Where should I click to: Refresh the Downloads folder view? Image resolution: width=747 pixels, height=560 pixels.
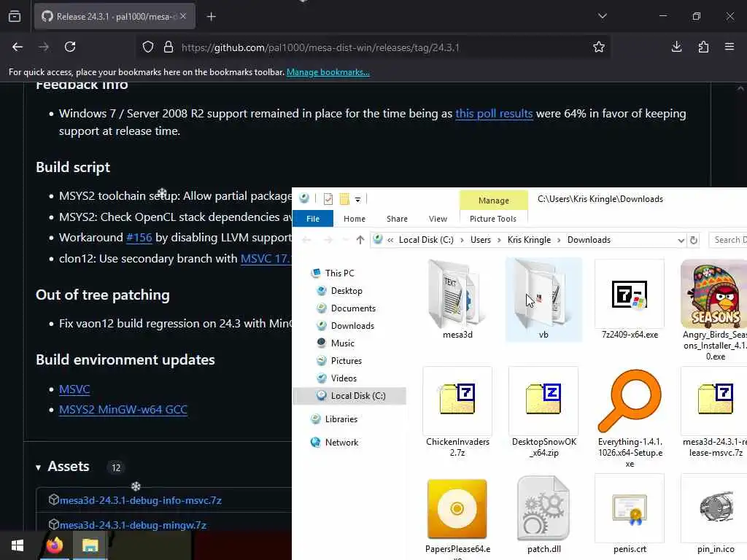click(x=694, y=241)
